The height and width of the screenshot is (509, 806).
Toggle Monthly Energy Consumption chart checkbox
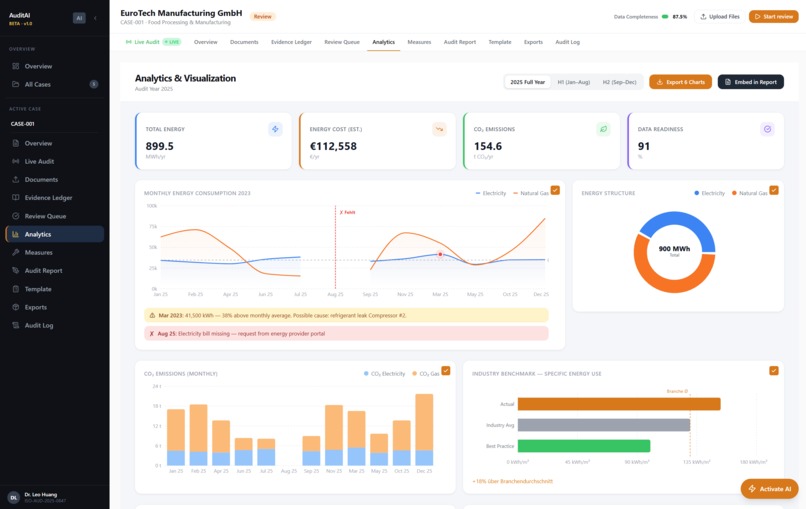coord(555,190)
